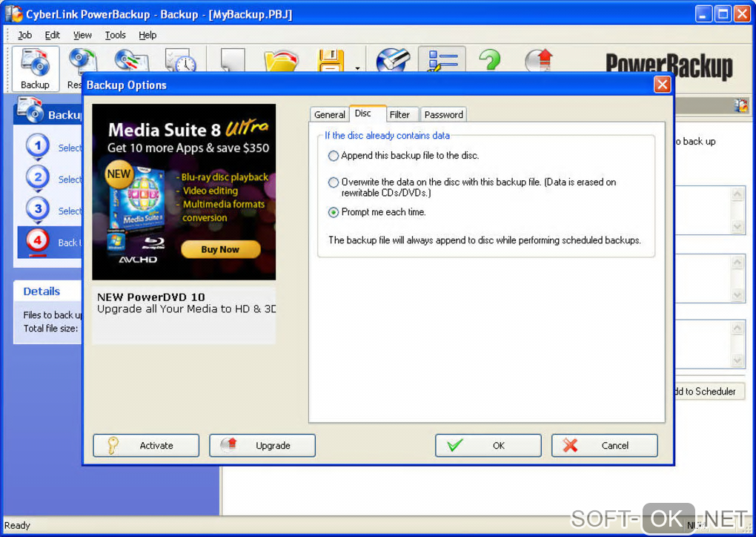This screenshot has height=537, width=756.
Task: Click the New job blank page icon
Action: click(233, 60)
